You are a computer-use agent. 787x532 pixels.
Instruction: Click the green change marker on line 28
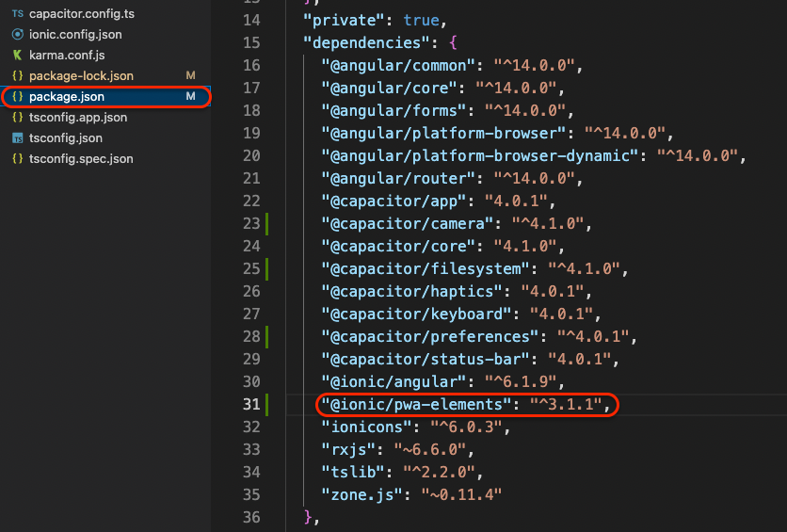tap(267, 336)
